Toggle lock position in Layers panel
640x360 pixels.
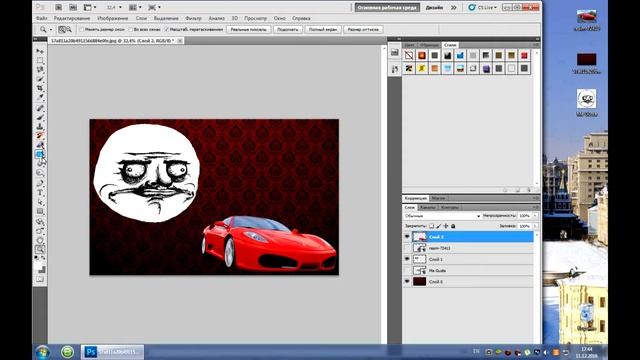(446, 226)
